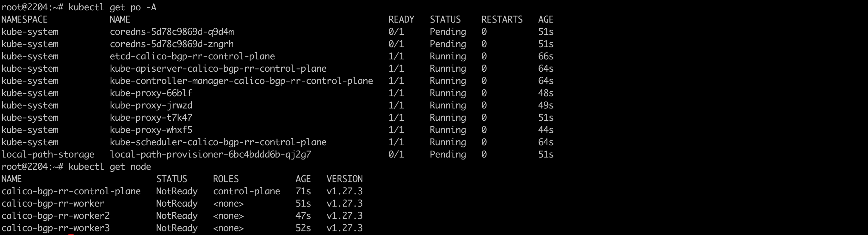Click the "kubectl get po -A" command text
The image size is (868, 235).
click(112, 7)
